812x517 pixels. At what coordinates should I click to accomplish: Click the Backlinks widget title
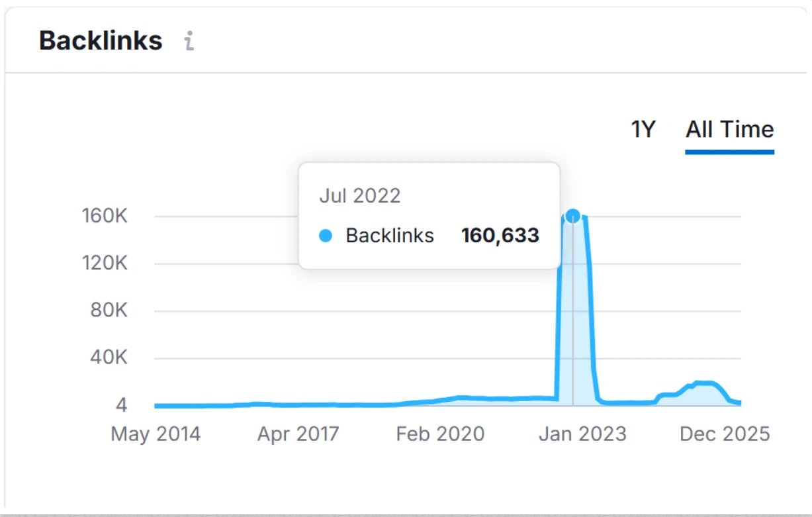(101, 41)
